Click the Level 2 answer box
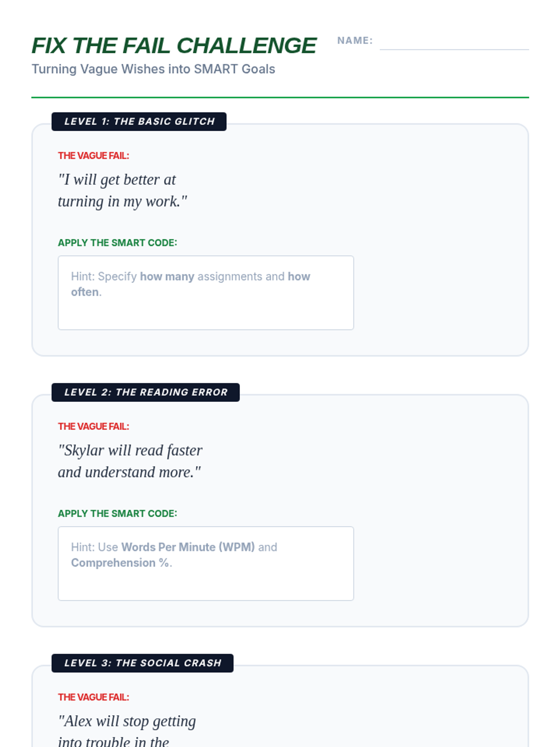 [x=206, y=564]
